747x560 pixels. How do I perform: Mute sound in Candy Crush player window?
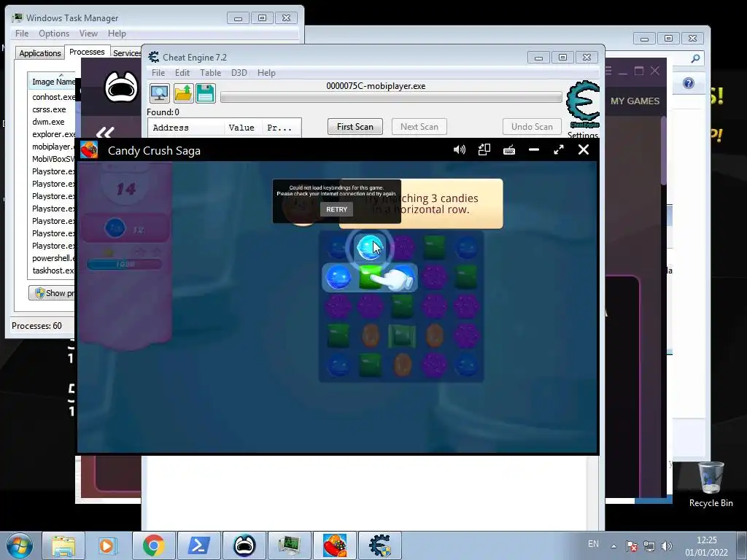(x=460, y=150)
